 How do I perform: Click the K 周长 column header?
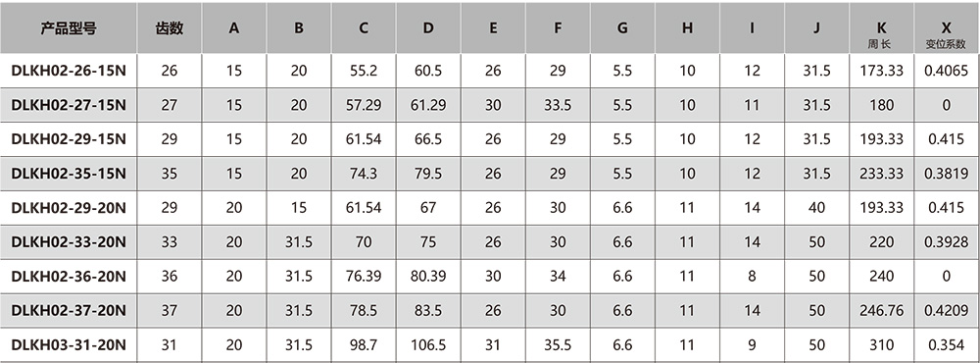pyautogui.click(x=881, y=34)
